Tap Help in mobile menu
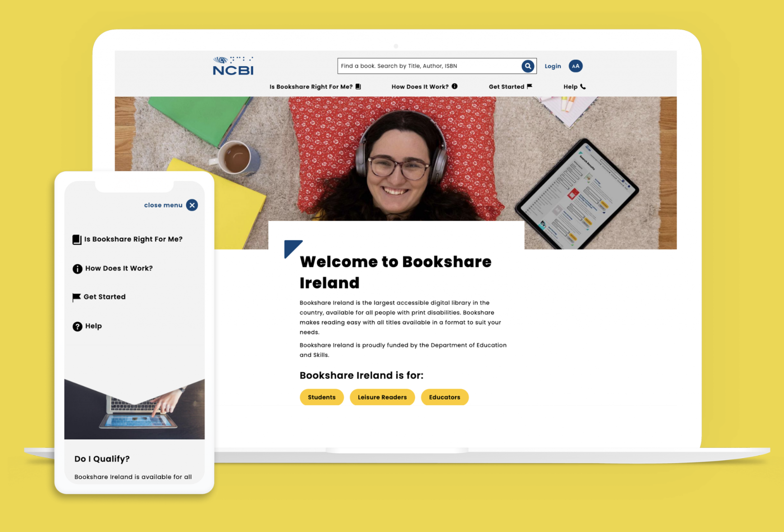The width and height of the screenshot is (784, 532). click(x=93, y=326)
